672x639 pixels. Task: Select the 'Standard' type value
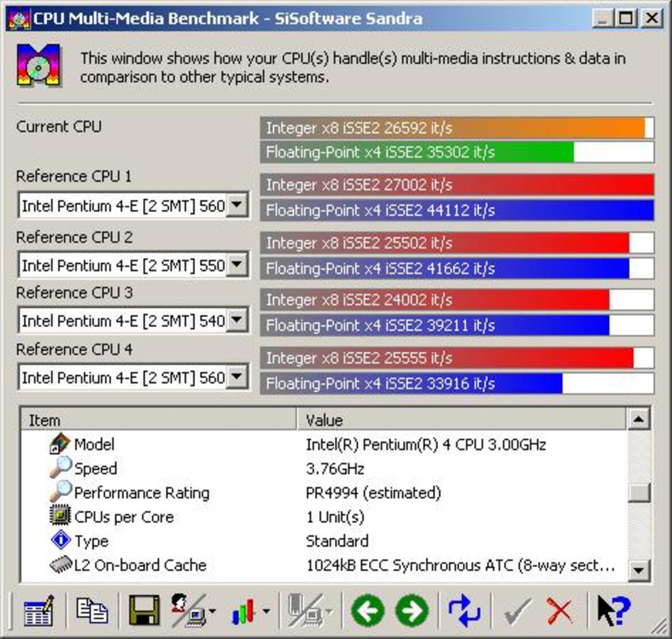point(337,541)
